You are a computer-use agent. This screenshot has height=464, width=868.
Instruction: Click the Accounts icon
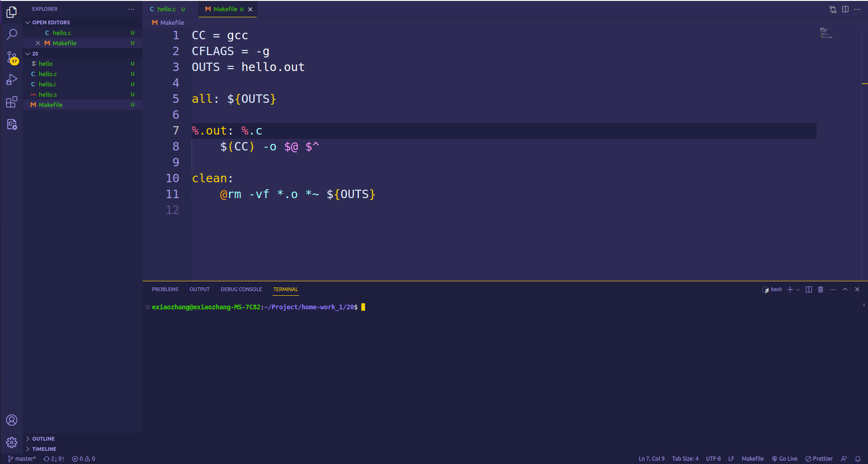tap(12, 420)
